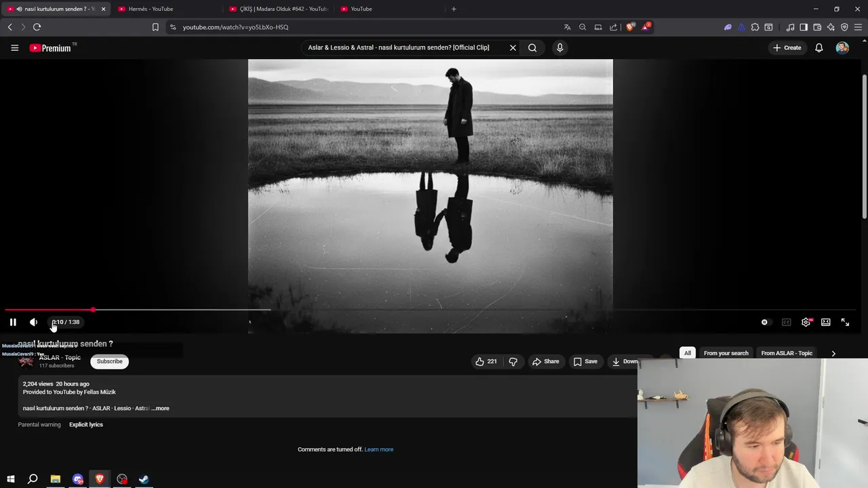Image resolution: width=868 pixels, height=488 pixels.
Task: Switch to the plain 'YouTube' tab
Action: point(390,9)
